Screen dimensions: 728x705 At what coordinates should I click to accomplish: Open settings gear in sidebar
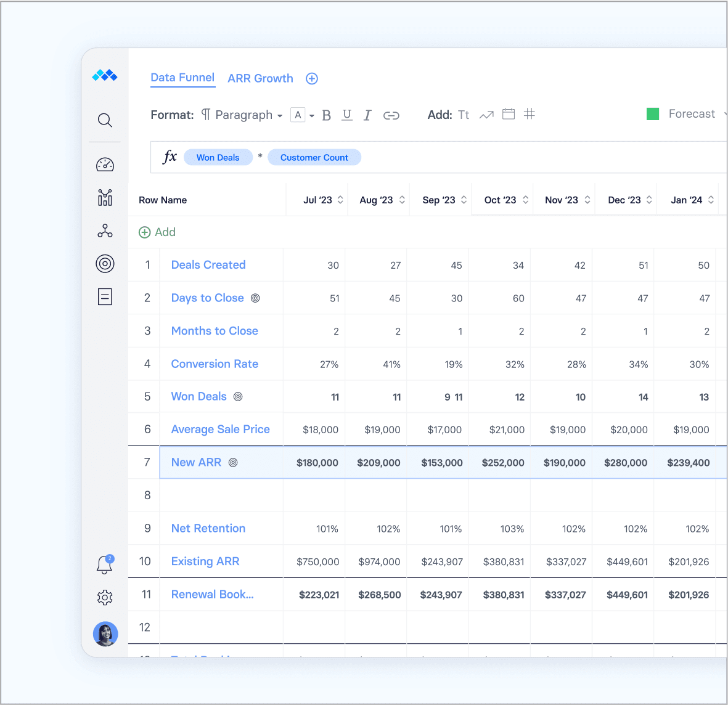point(105,597)
